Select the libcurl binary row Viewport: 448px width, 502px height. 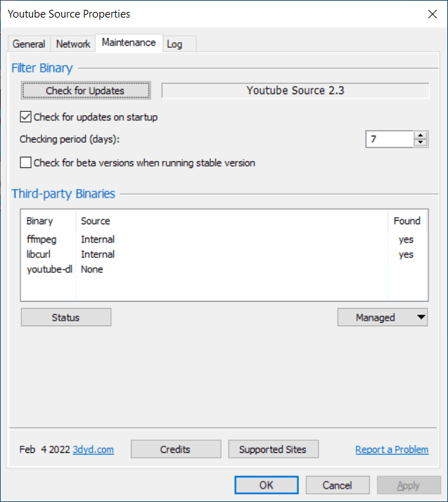coord(224,255)
